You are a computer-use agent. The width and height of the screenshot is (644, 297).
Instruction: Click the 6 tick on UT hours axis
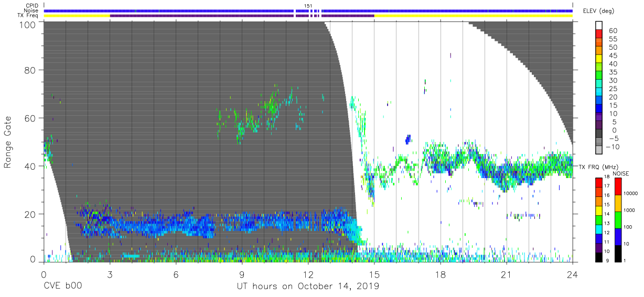[176, 274]
